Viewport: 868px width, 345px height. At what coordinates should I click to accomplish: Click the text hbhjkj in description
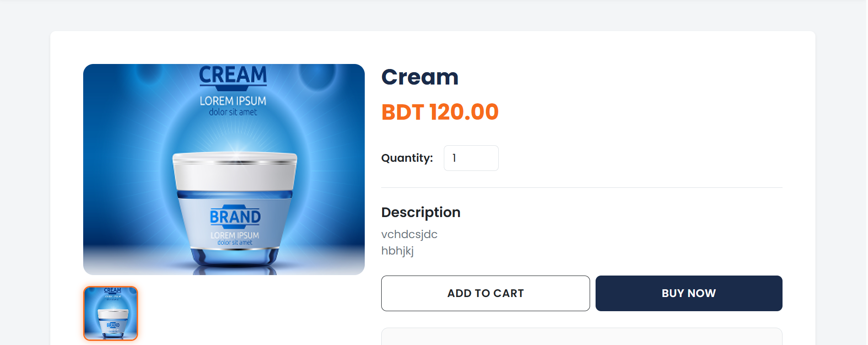pyautogui.click(x=397, y=250)
